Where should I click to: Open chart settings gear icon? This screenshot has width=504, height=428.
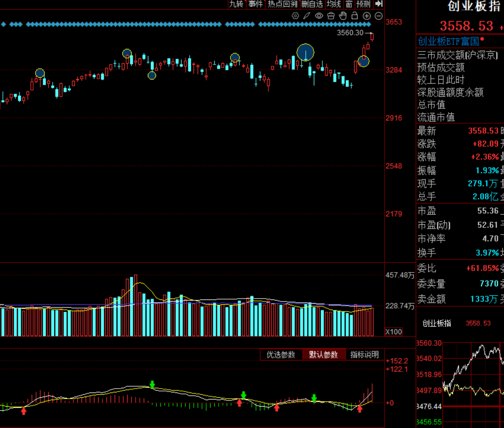(295, 16)
